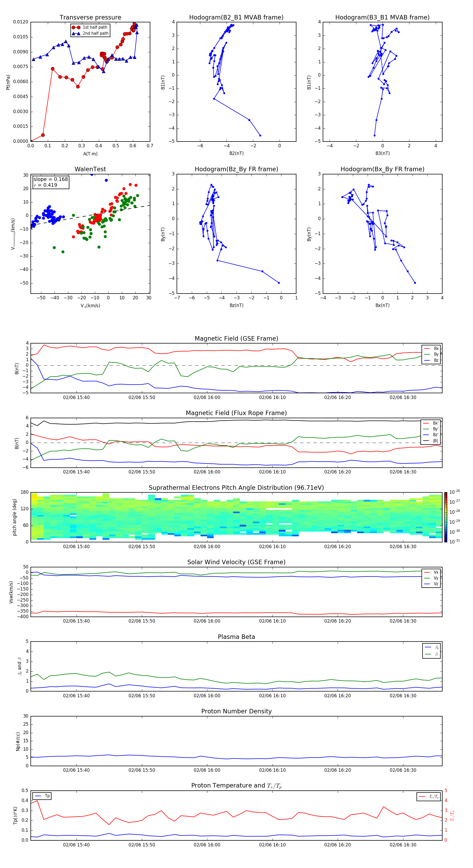Screen dimensions: 473x868
Task: Click '02/06 15:40' tick under Flux Rope plot
Action: point(76,472)
